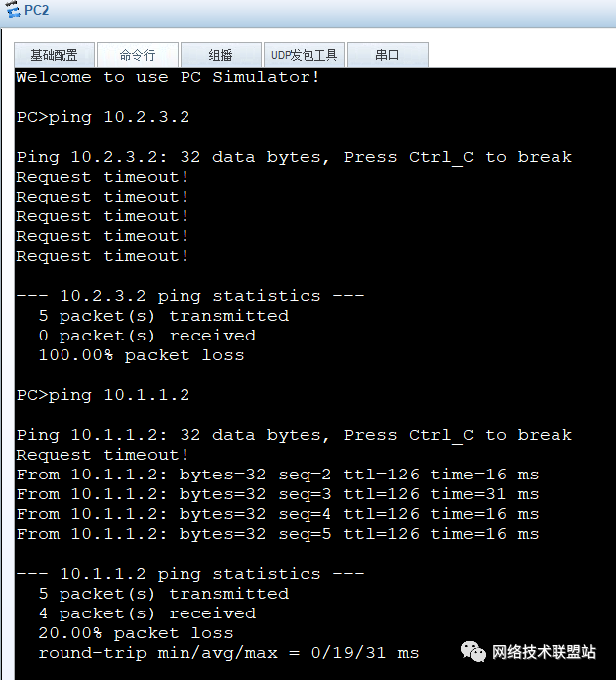Switch to the 基础配置 tab
This screenshot has width=616, height=680.
point(55,55)
